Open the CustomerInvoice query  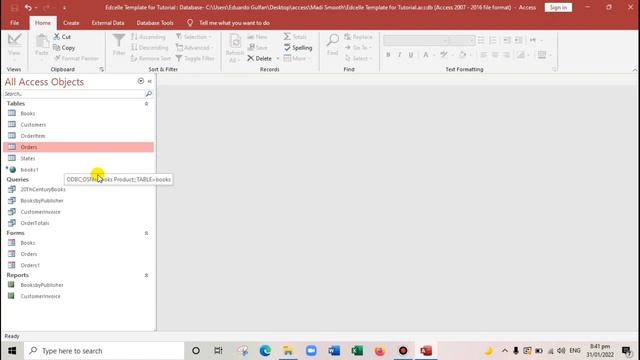coord(78,212)
